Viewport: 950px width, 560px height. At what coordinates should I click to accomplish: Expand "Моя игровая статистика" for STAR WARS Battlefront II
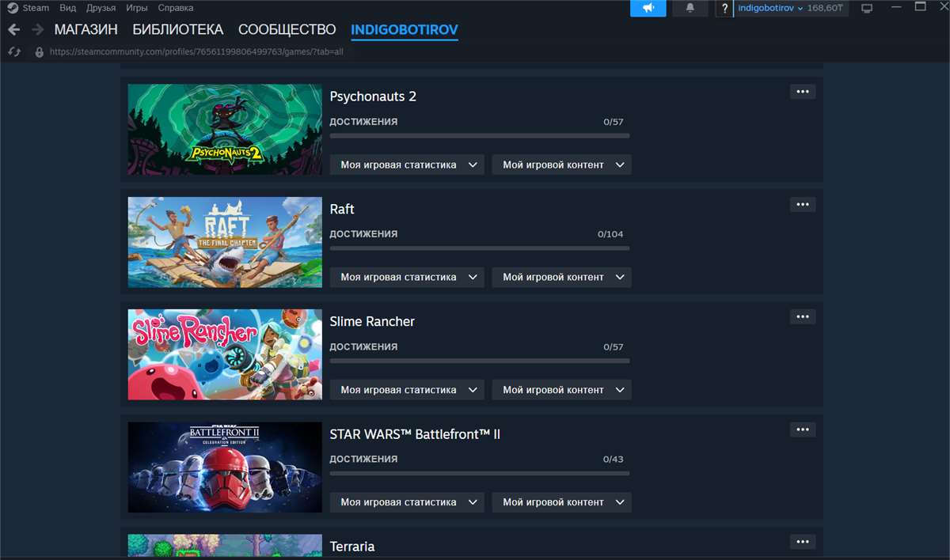click(407, 502)
